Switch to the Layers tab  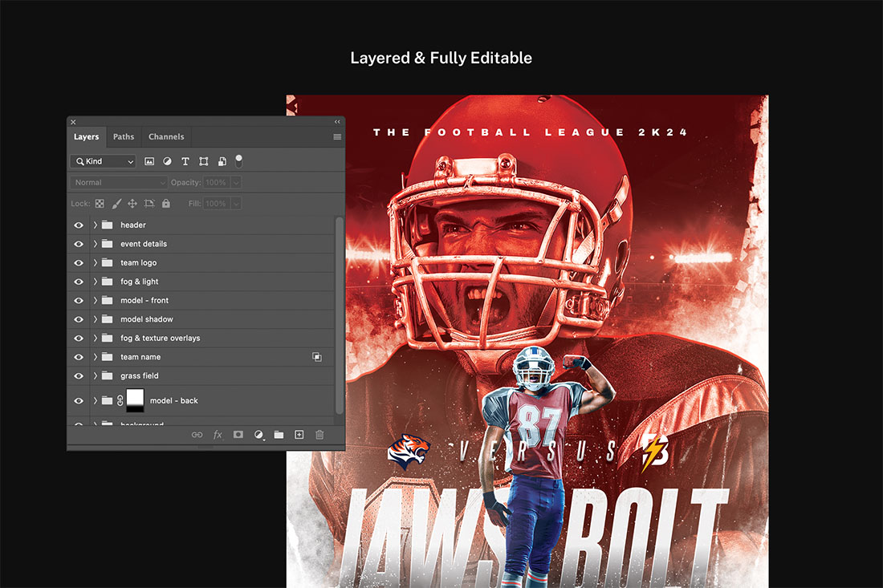pos(86,136)
